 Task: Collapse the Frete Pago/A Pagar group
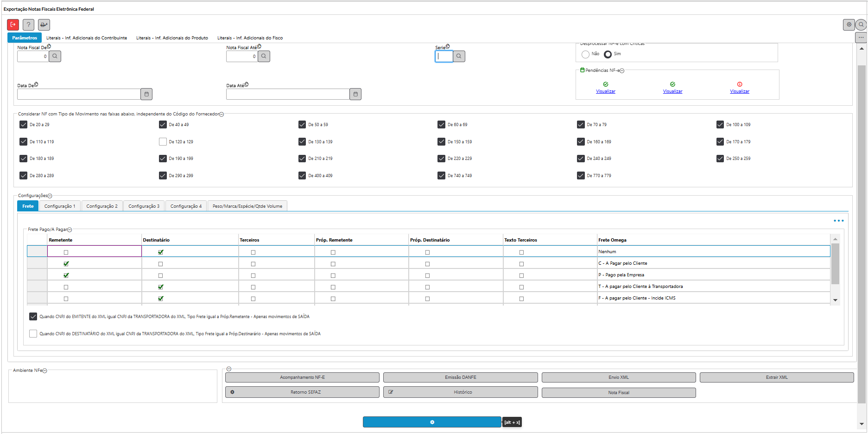70,230
